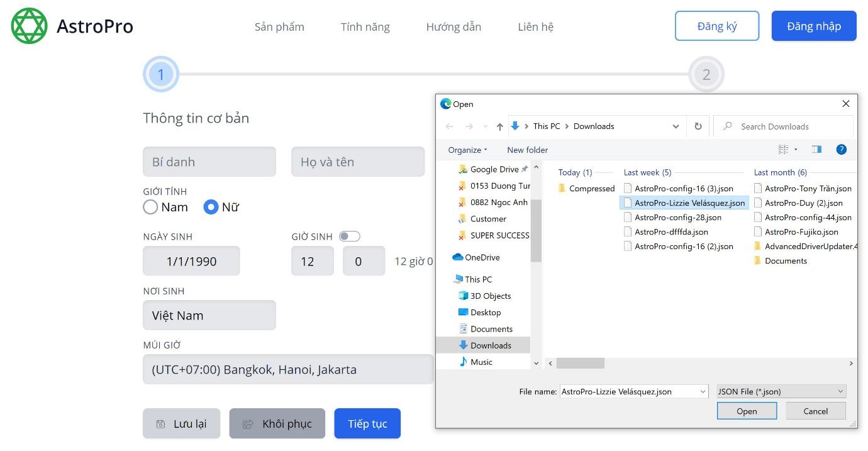Viewport: 868px width, 451px height.
Task: Refresh the Downloads folder view
Action: (698, 126)
